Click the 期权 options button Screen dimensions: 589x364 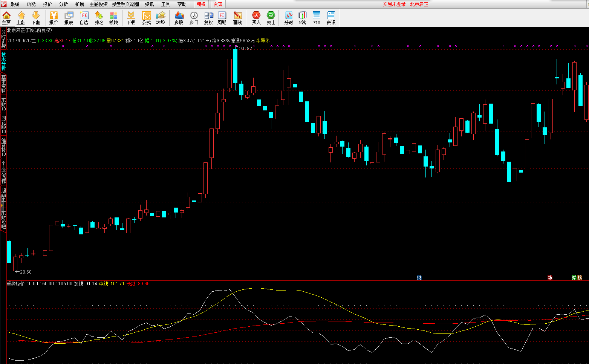click(201, 4)
